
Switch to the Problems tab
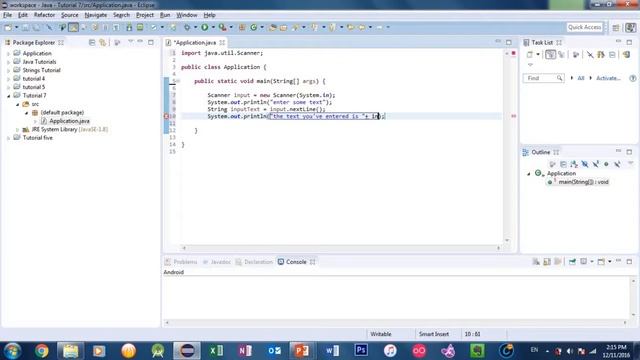tap(181, 262)
